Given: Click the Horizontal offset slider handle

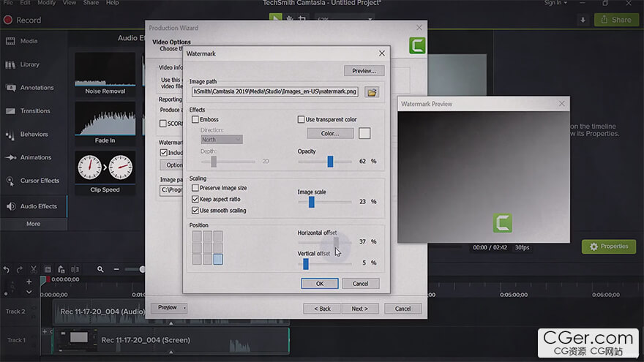Looking at the screenshot, I should pyautogui.click(x=336, y=242).
